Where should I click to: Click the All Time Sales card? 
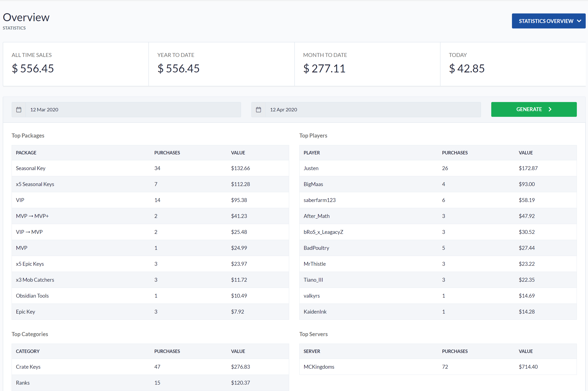[x=76, y=64]
